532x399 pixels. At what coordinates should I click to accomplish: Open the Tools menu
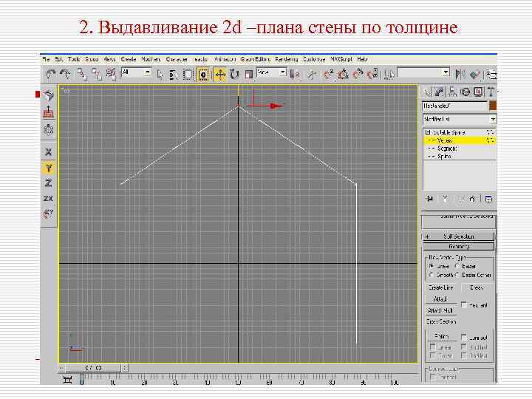point(74,59)
